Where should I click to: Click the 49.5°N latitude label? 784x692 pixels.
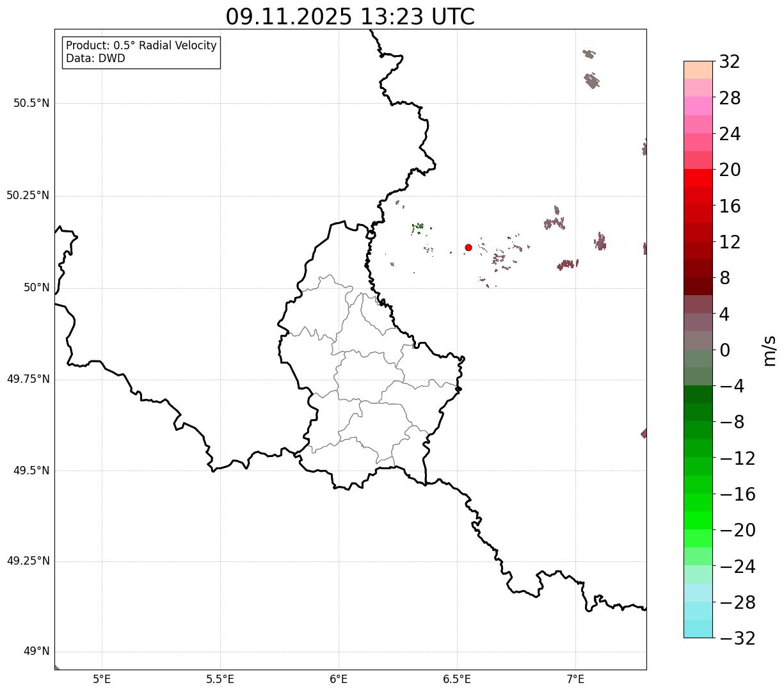pyautogui.click(x=31, y=471)
